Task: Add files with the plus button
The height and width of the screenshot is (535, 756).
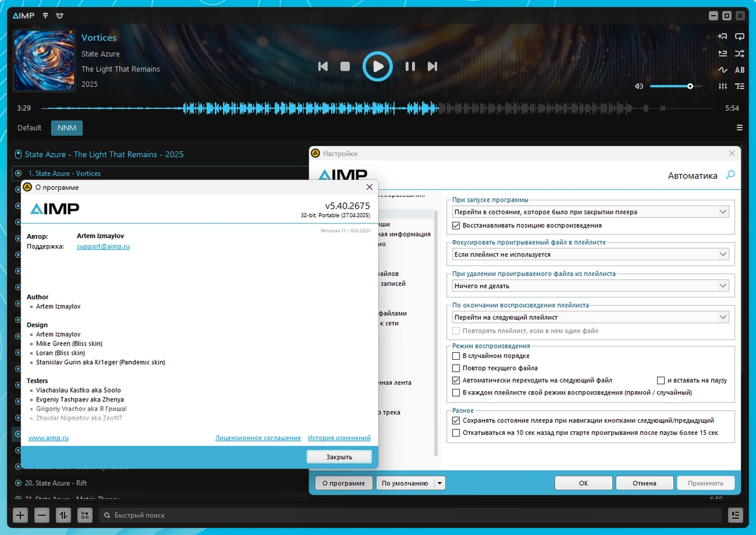Action: [x=21, y=515]
